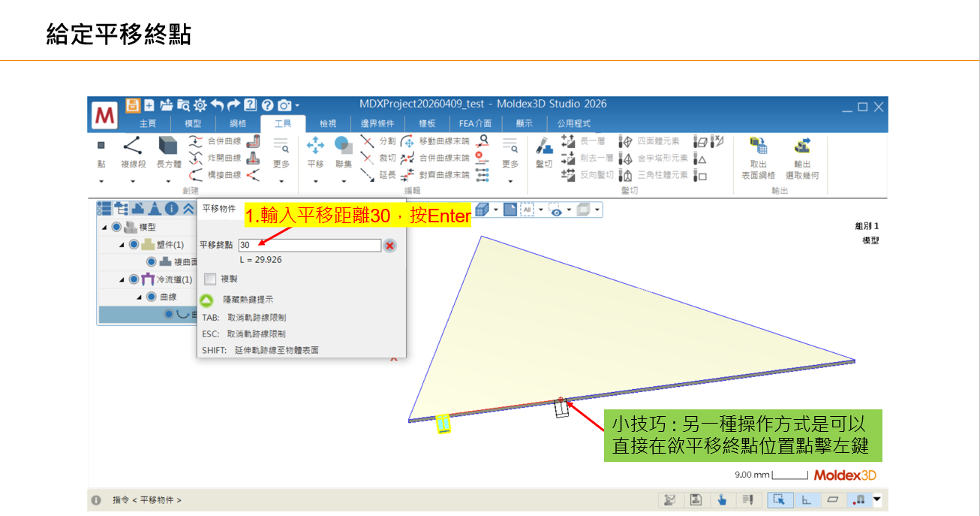Toggle visibility radio of 模型 node
Viewport: 980px width, 516px height.
116,227
